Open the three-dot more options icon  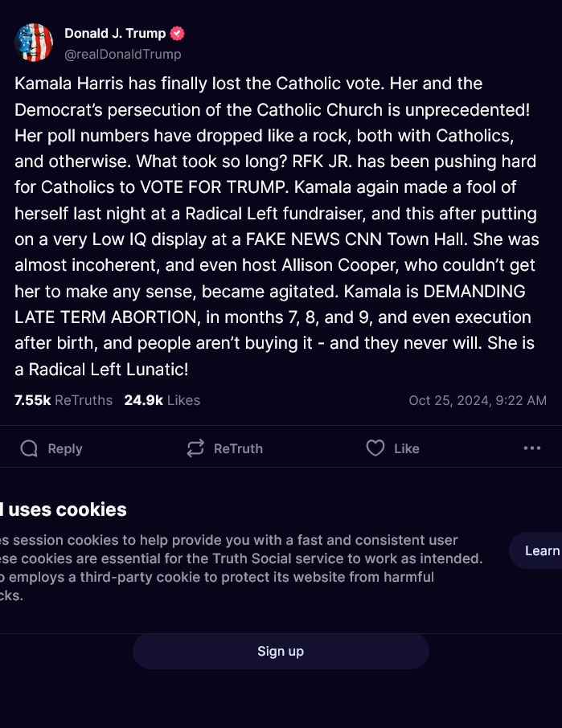(531, 448)
